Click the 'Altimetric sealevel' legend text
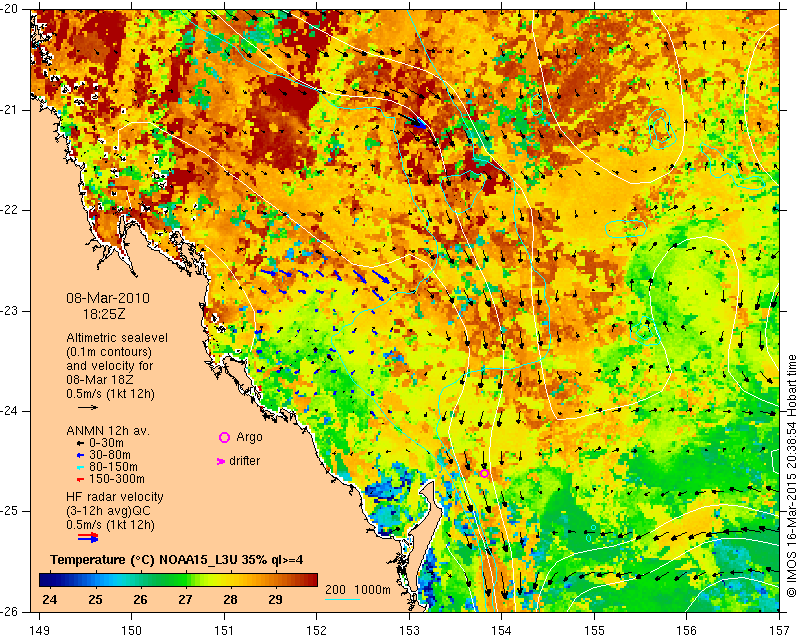 coord(117,338)
